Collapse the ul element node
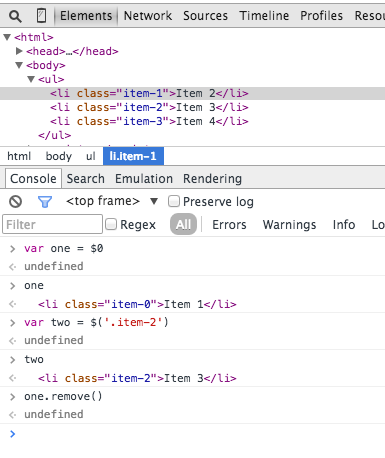Viewport: 385px width, 458px height. click(x=31, y=79)
